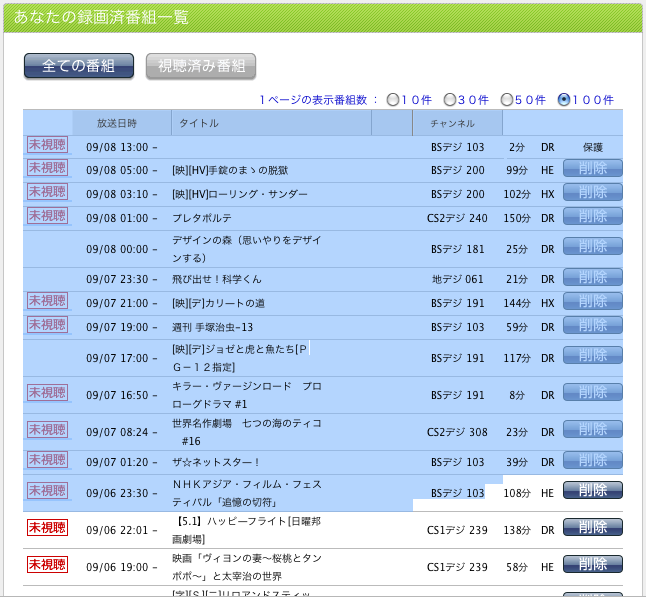Click 未視聴 badge for ザ☆ネットスター！
The height and width of the screenshot is (597, 646).
[x=47, y=460]
